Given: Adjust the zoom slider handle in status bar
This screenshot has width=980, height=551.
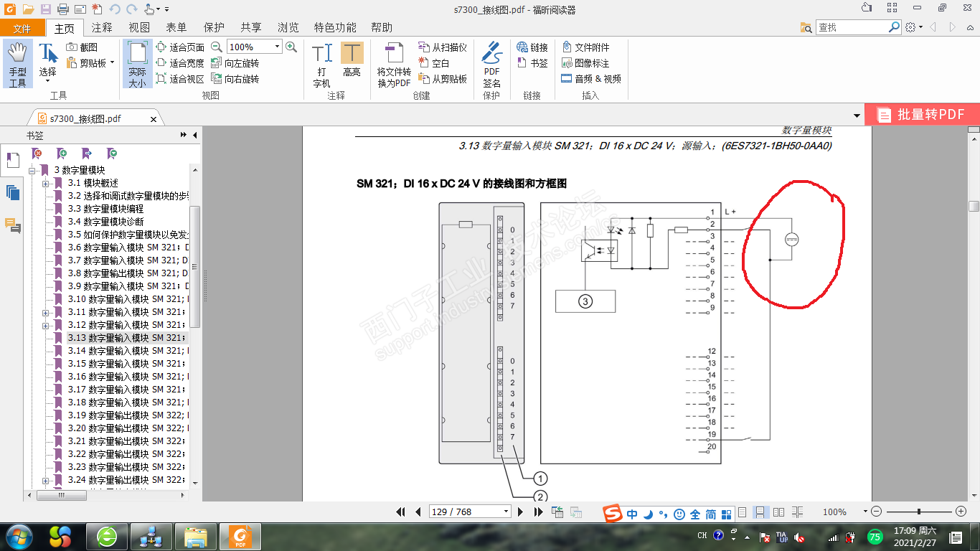Looking at the screenshot, I should pyautogui.click(x=919, y=512).
